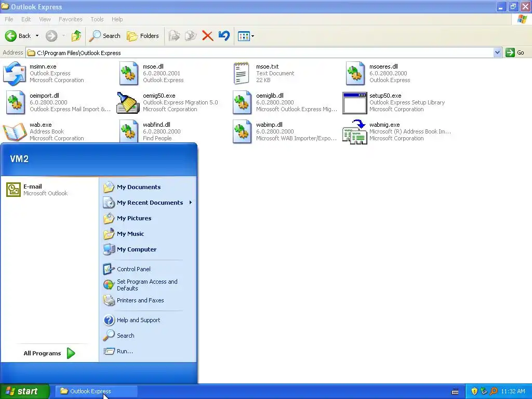
Task: Open the Edit menu
Action: [26, 19]
